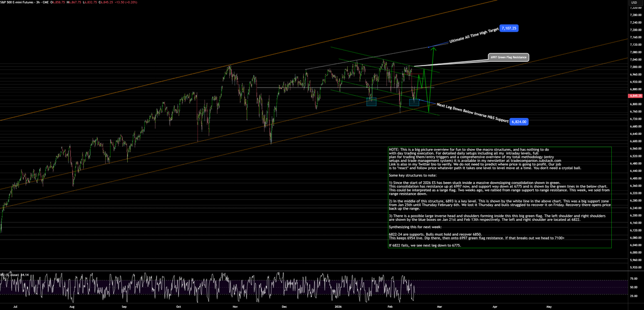Click the Aug label on time axis

coord(71,306)
